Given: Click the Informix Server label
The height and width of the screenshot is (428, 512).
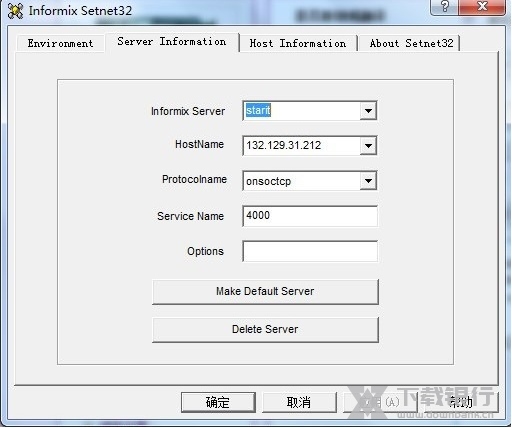Looking at the screenshot, I should click(188, 111).
